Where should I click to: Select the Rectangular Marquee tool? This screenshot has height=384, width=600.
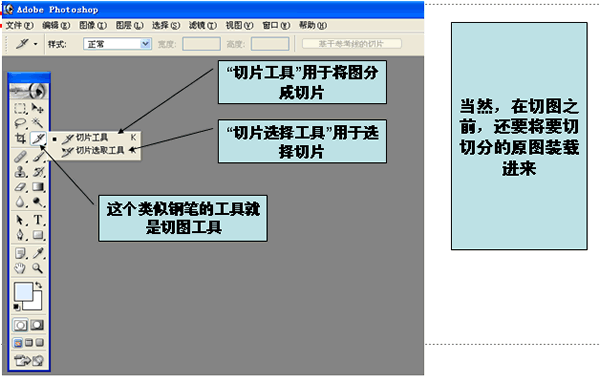[20, 109]
